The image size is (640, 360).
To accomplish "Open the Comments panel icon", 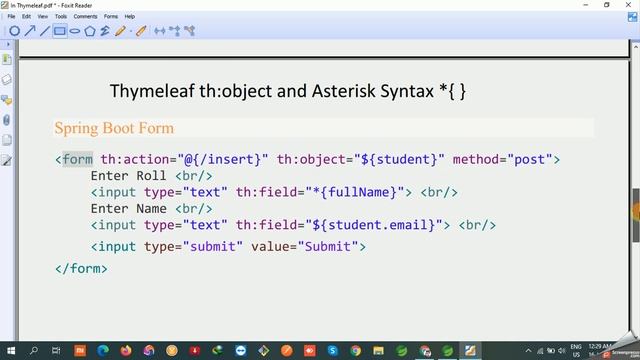I will pyautogui.click(x=7, y=100).
